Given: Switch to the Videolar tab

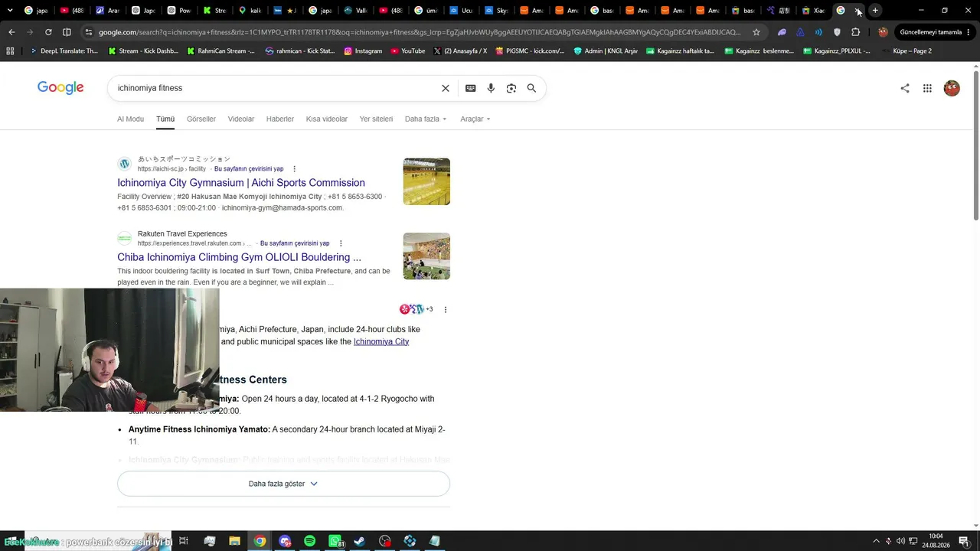Looking at the screenshot, I should click(x=241, y=119).
